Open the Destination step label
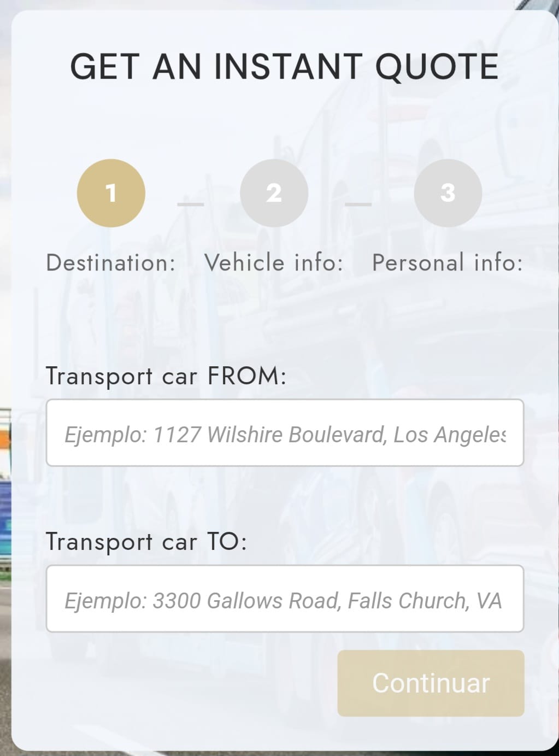 (x=111, y=263)
